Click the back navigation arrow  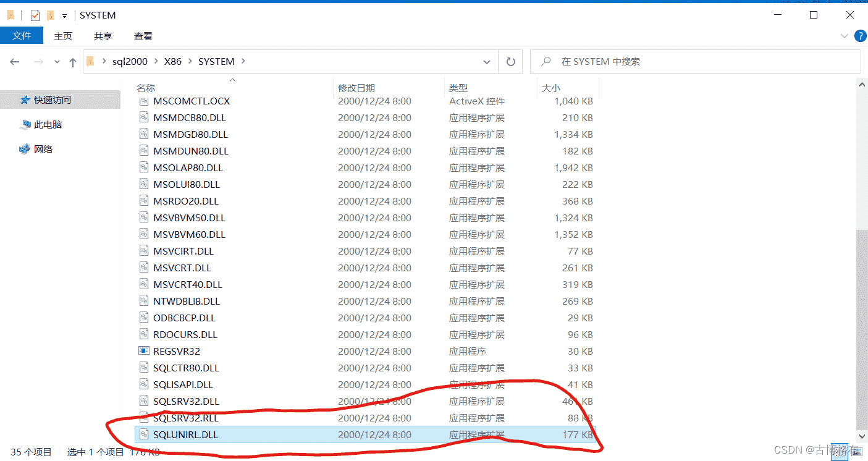(x=15, y=62)
